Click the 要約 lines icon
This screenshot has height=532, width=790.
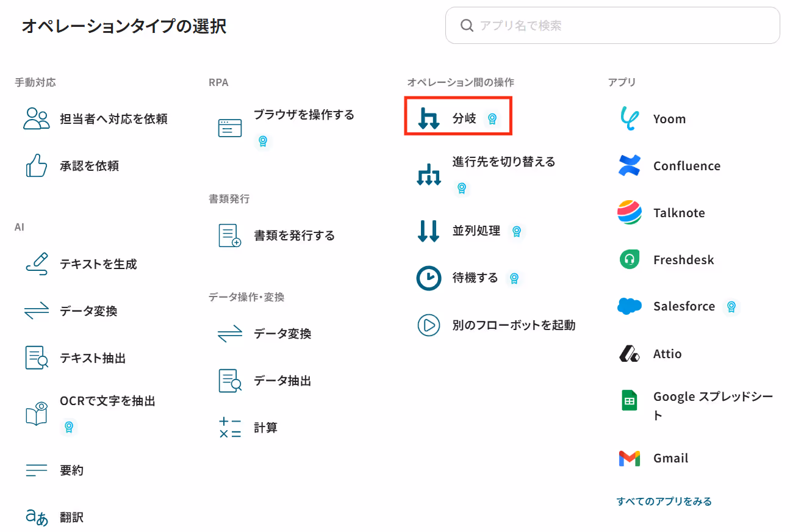tap(37, 470)
